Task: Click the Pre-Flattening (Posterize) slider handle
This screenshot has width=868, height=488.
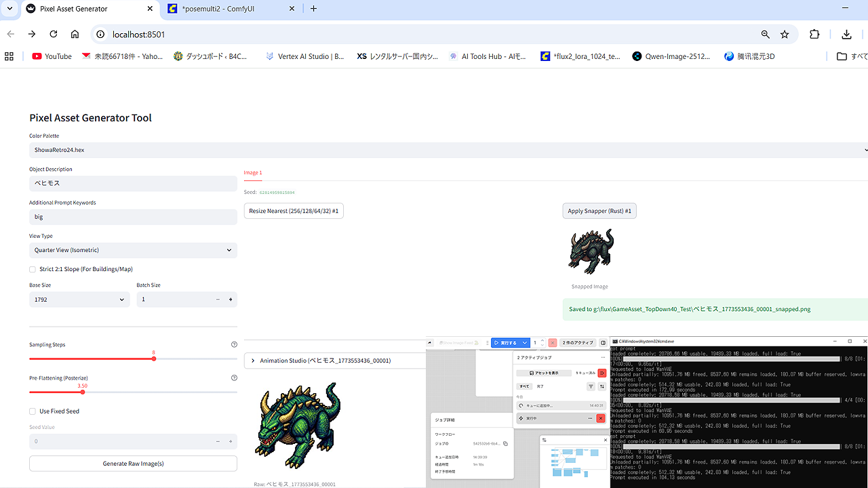Action: [82, 392]
